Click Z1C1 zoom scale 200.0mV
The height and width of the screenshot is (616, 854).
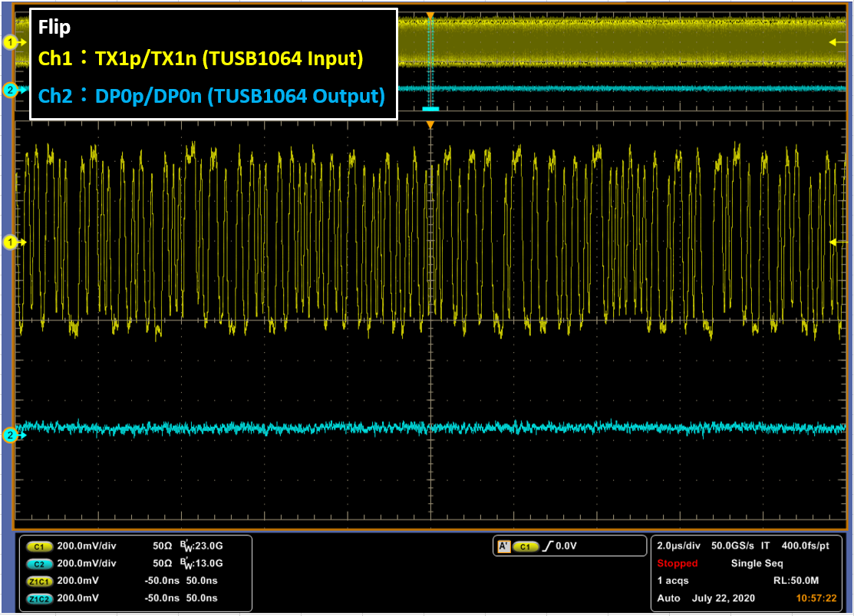coord(78,581)
